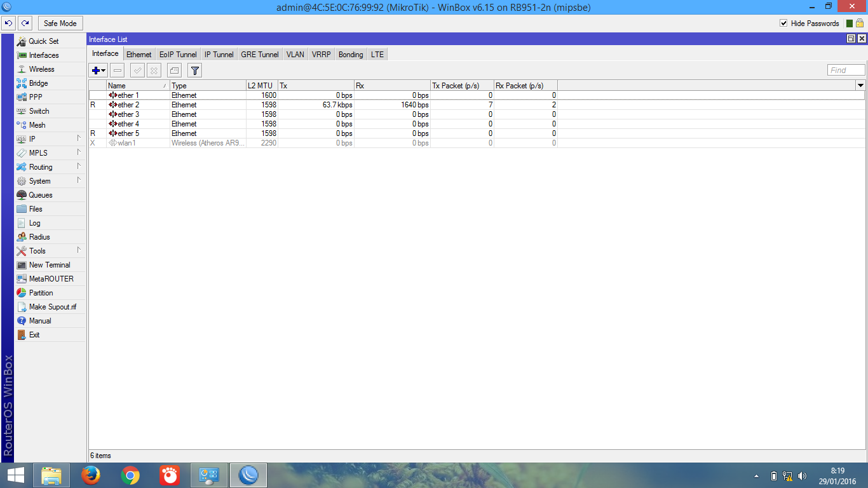Open the column chooser dropdown arrow
Image resolution: width=868 pixels, height=488 pixels.
click(x=860, y=85)
